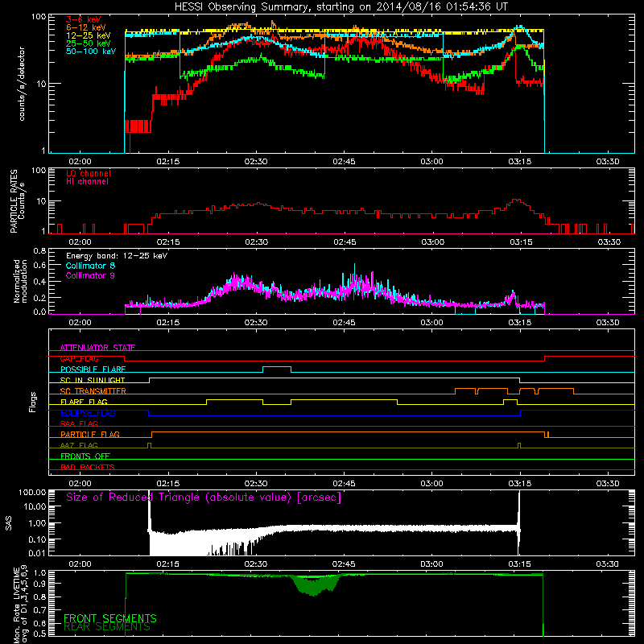Click the FRONTS_OFF flag label
Image resolution: width=644 pixels, height=644 pixels.
[x=85, y=456]
